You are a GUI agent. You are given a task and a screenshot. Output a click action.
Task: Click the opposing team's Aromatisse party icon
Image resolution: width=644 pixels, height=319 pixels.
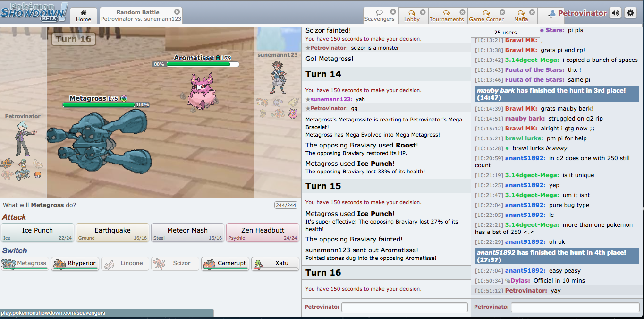[x=293, y=113]
